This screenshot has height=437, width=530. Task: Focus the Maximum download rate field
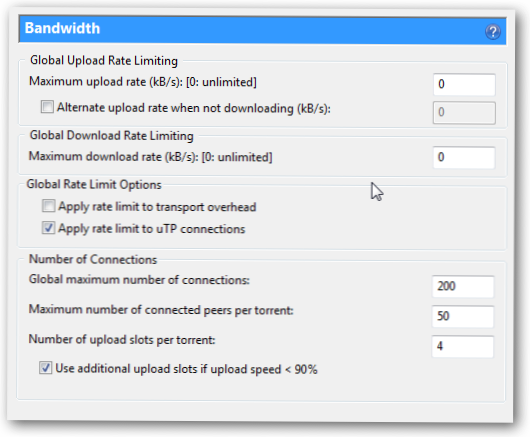pos(464,157)
